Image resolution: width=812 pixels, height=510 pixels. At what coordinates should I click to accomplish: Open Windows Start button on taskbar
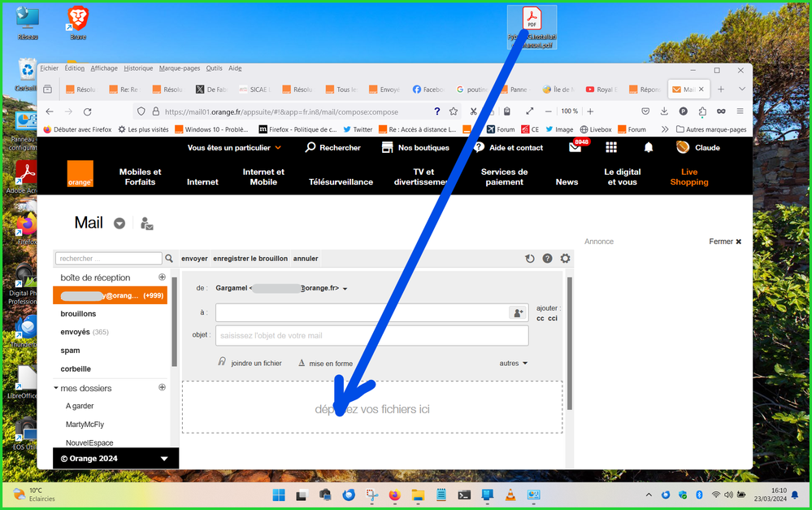[x=278, y=495]
